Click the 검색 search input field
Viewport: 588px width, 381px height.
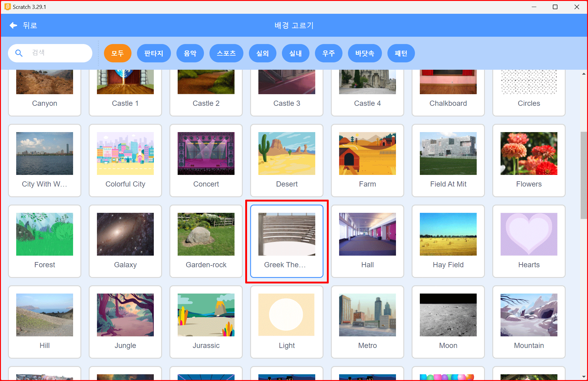tap(58, 53)
